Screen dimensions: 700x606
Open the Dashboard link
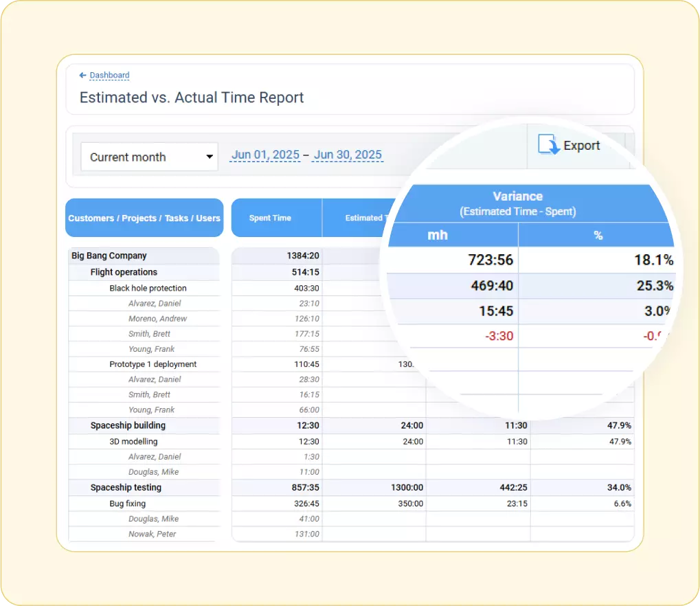click(x=109, y=76)
